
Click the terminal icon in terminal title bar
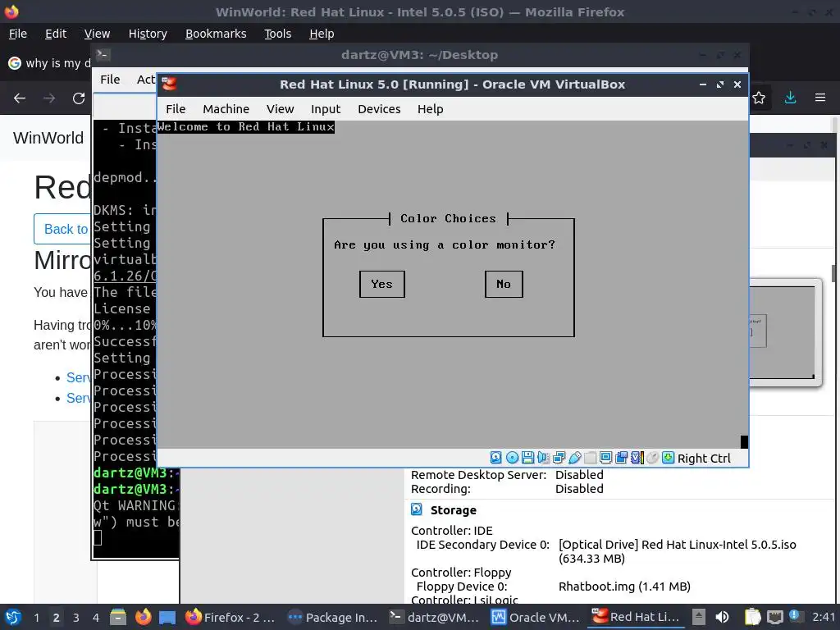pyautogui.click(x=103, y=54)
